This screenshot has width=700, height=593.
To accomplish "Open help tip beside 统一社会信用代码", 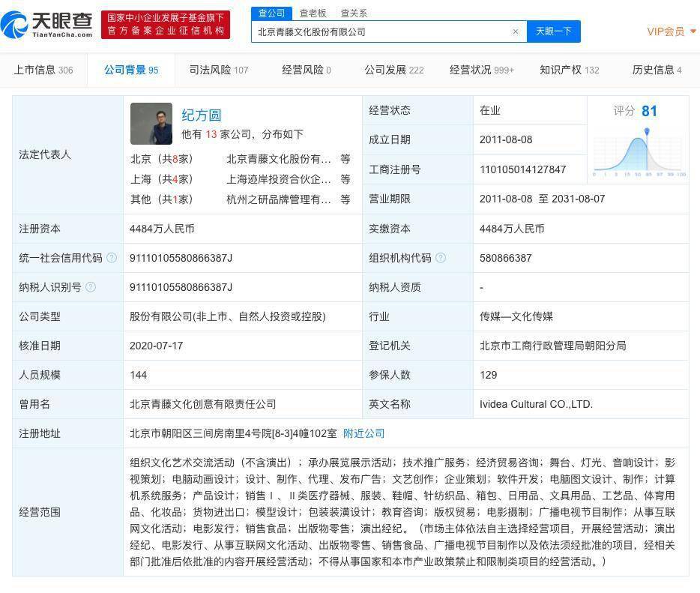I will tap(110, 257).
